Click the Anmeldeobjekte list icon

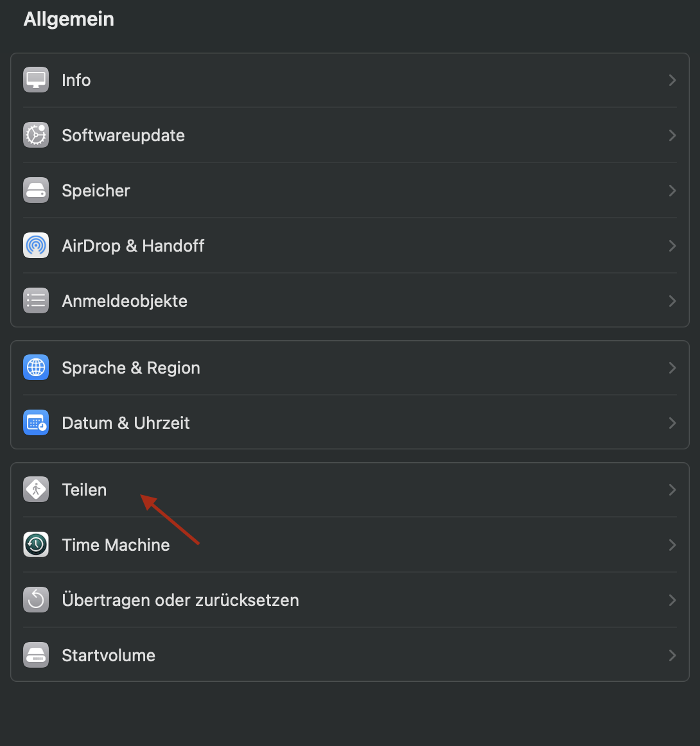(x=36, y=301)
